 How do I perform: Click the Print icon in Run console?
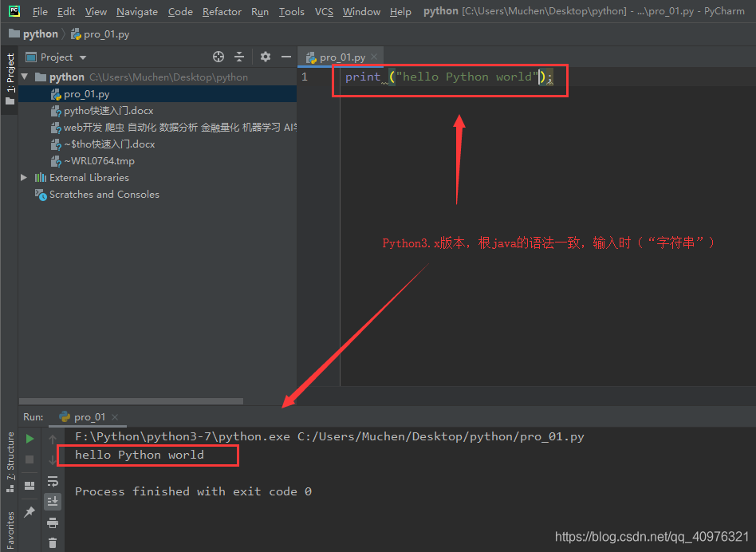pos(53,522)
